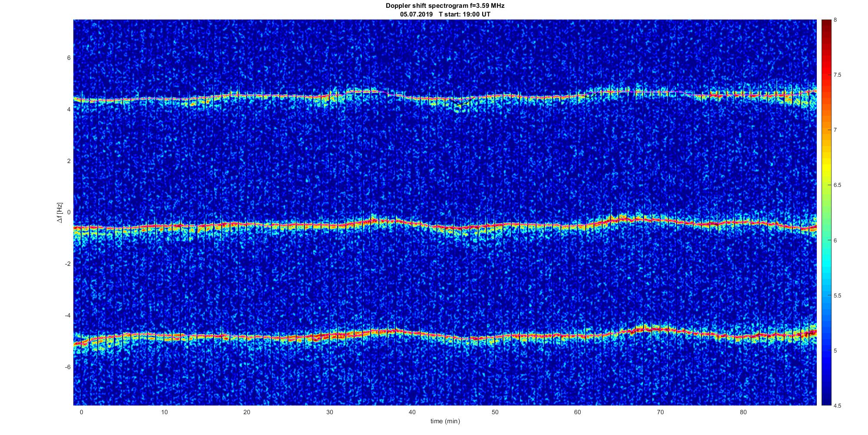
Task: Click y-axis tick label '2'
Action: click(69, 161)
